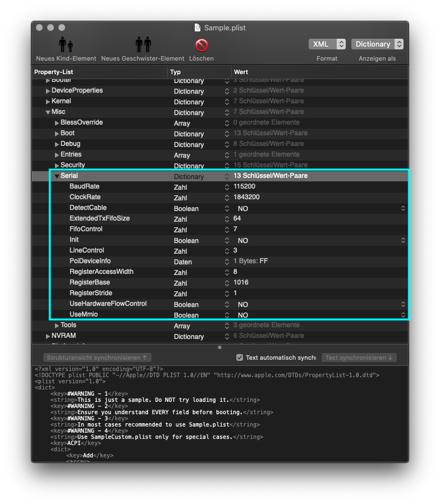Open the Dictionary 'Anzeigen als' dropdown
This screenshot has width=440, height=504.
[x=377, y=44]
